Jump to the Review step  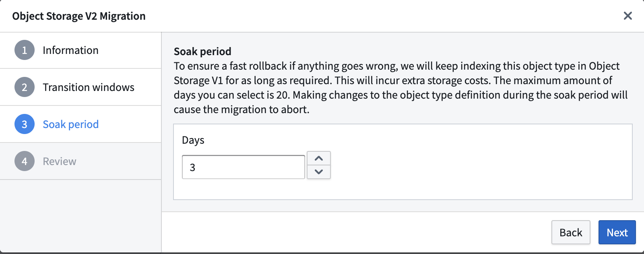(60, 161)
